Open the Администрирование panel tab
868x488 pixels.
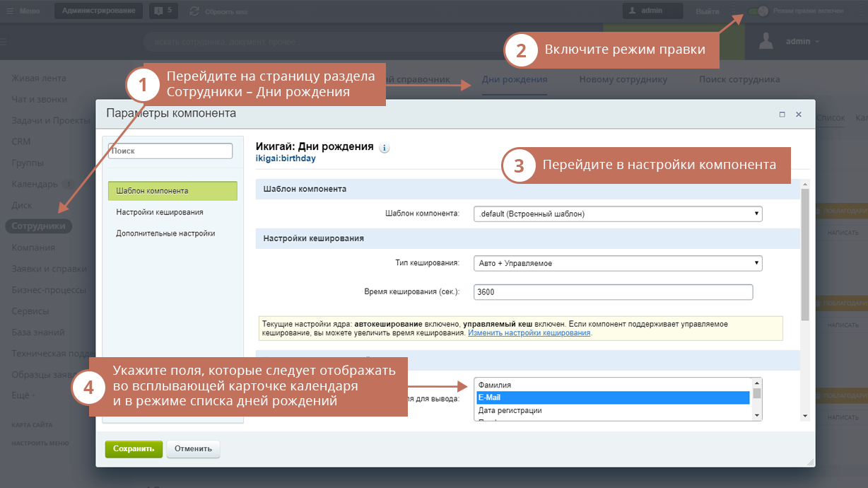click(x=98, y=11)
